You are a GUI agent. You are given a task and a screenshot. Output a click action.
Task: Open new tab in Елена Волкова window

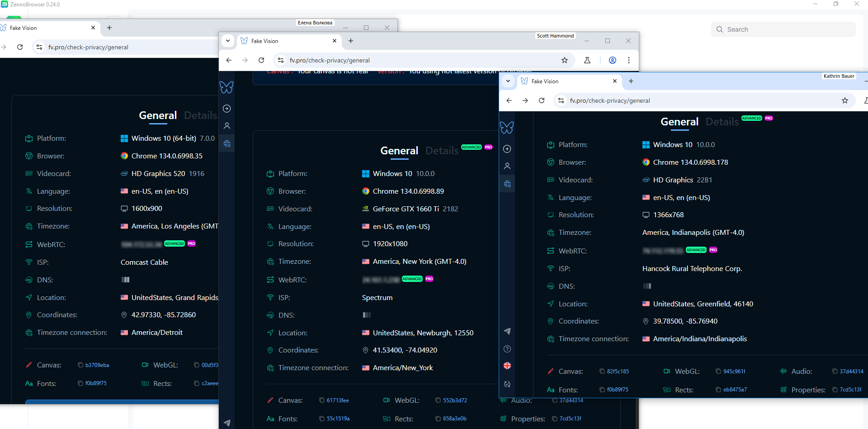(109, 28)
